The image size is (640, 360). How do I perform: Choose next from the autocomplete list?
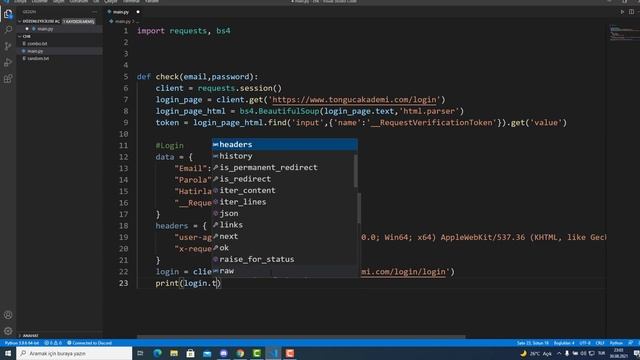pos(284,236)
